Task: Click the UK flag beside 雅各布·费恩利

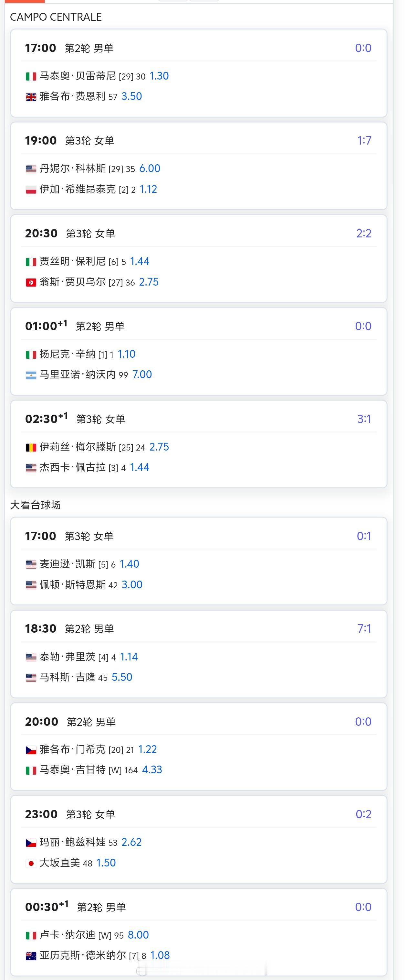Action: 31,97
